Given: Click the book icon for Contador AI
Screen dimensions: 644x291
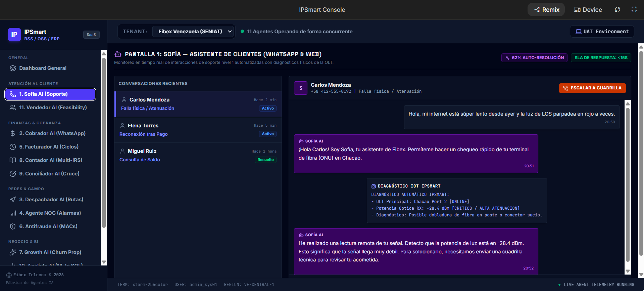Looking at the screenshot, I should (x=13, y=160).
